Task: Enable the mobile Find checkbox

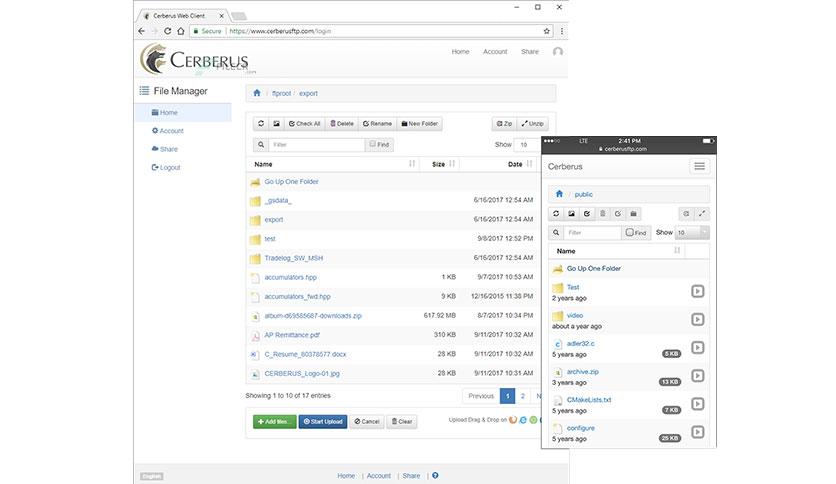Action: click(630, 232)
